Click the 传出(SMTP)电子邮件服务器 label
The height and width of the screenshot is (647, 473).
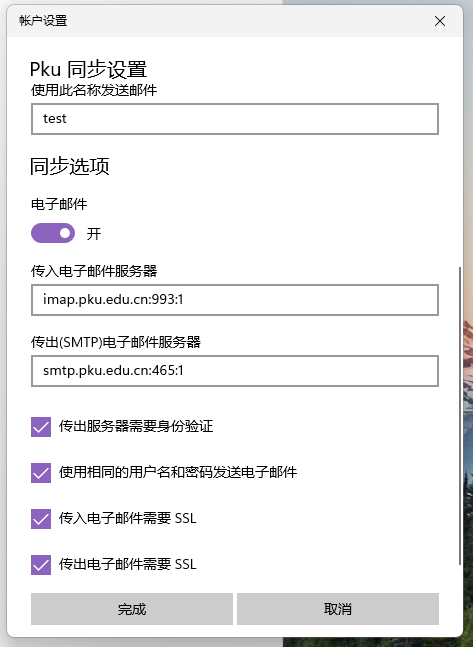[x=116, y=342]
